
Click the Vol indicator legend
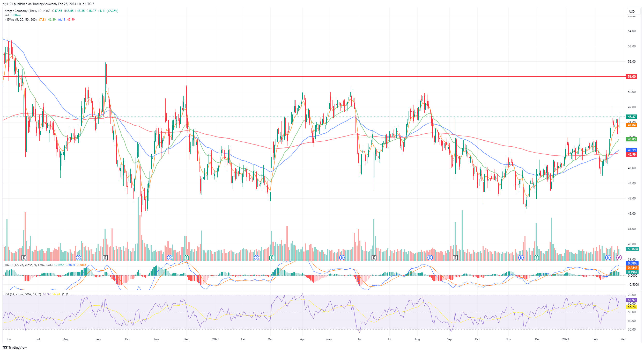[7, 15]
